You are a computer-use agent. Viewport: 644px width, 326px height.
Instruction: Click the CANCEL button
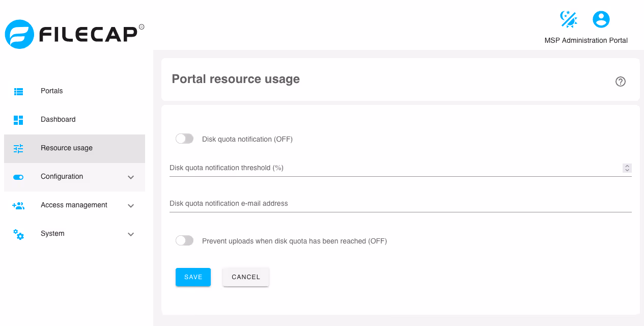tap(246, 277)
